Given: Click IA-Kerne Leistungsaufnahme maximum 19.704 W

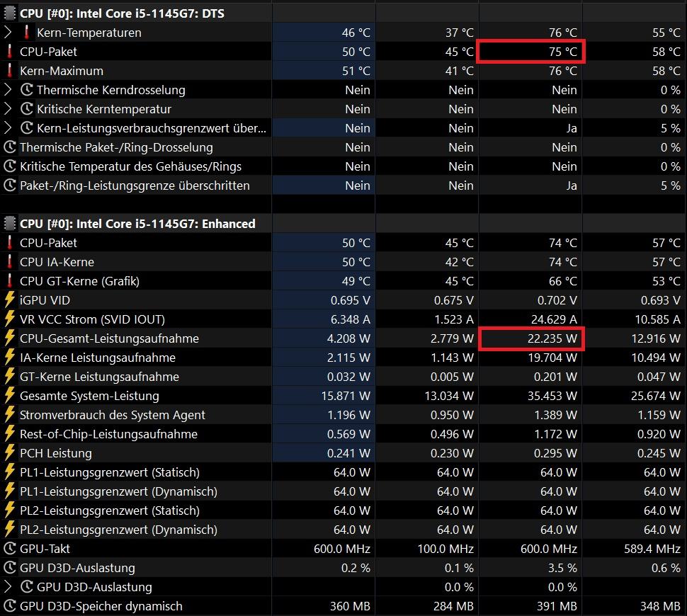Looking at the screenshot, I should (x=552, y=358).
